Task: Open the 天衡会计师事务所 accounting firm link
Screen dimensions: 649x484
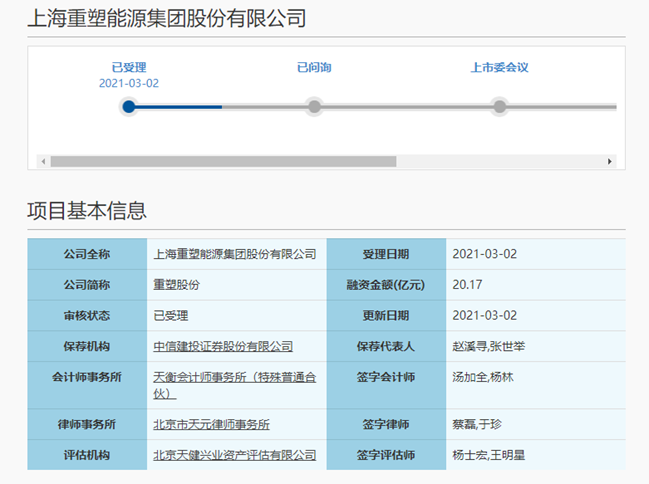Action: (x=235, y=385)
